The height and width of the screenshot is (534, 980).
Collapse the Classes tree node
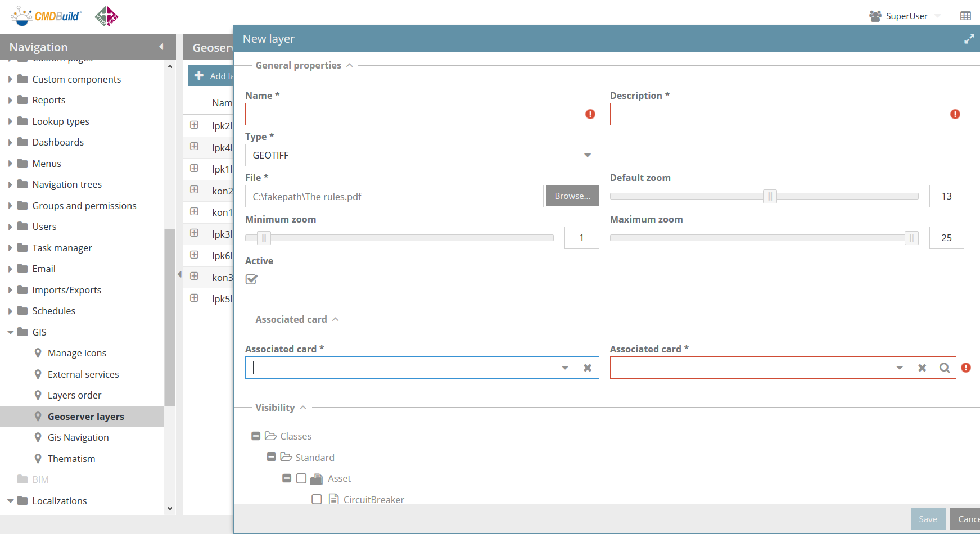[256, 436]
